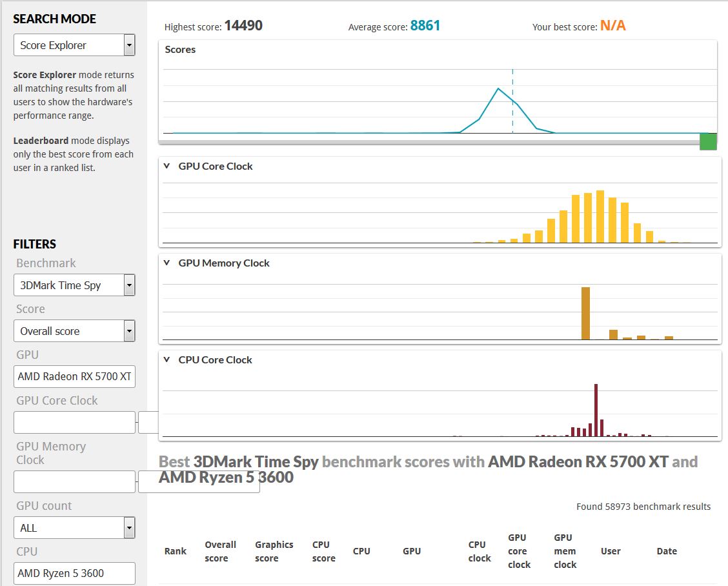The width and height of the screenshot is (728, 586).
Task: Open the Benchmark 3DMark Time Spy dropdown
Action: (x=74, y=285)
